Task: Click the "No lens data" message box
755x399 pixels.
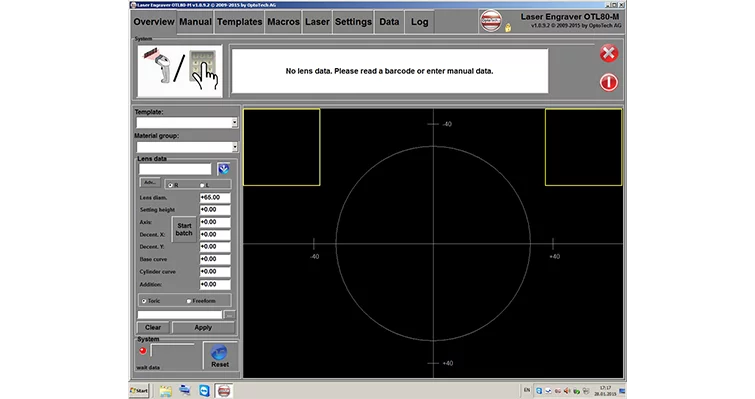Action: (390, 71)
